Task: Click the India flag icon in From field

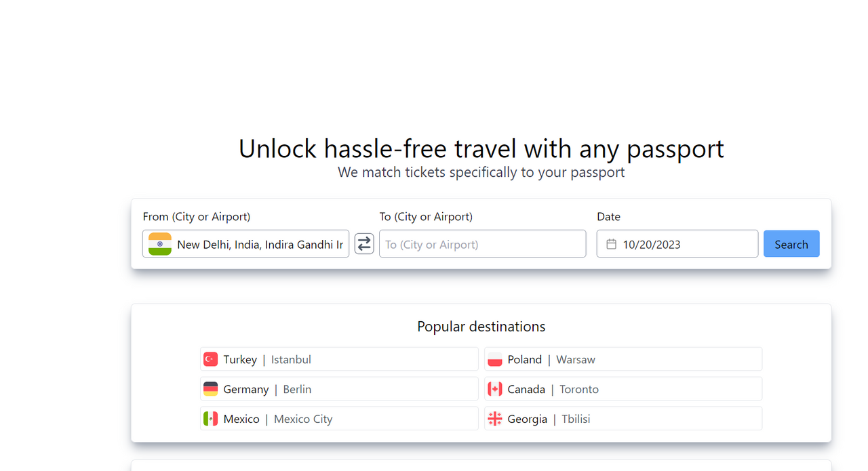Action: click(x=160, y=244)
